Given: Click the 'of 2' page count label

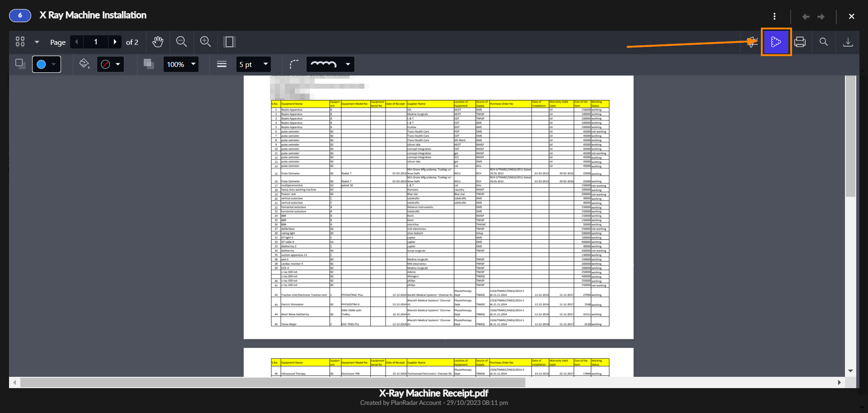Looking at the screenshot, I should click(132, 42).
